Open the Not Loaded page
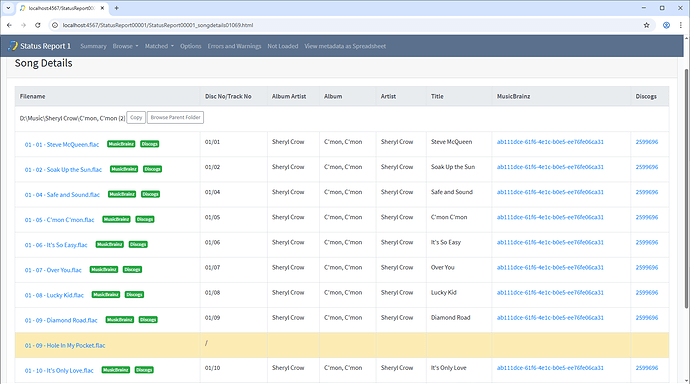Image resolution: width=690 pixels, height=384 pixels. tap(283, 46)
